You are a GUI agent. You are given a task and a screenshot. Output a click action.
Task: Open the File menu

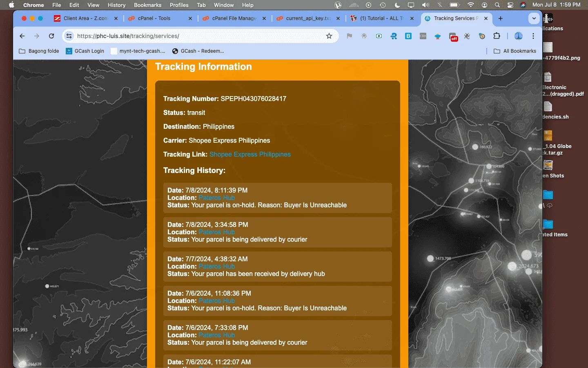point(57,5)
